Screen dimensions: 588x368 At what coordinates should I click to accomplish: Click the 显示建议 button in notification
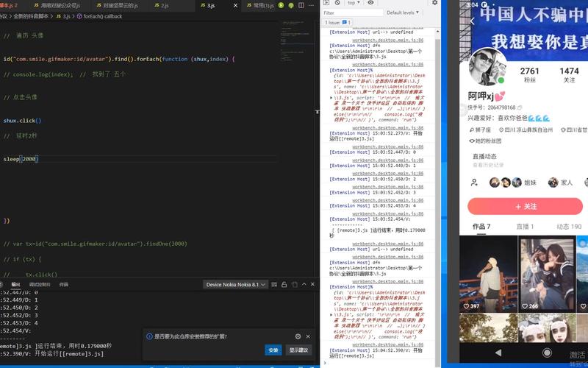(298, 350)
